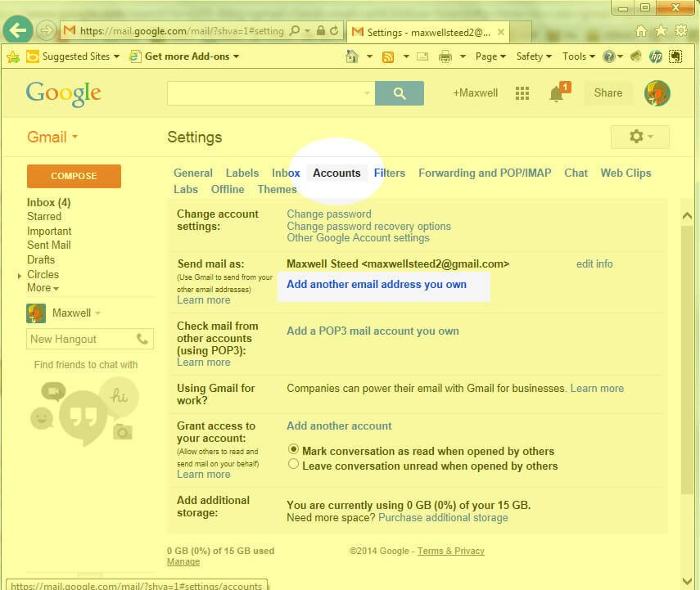Open the browser Tools gear icon
Image resolution: width=700 pixels, height=590 pixels.
coord(681,31)
